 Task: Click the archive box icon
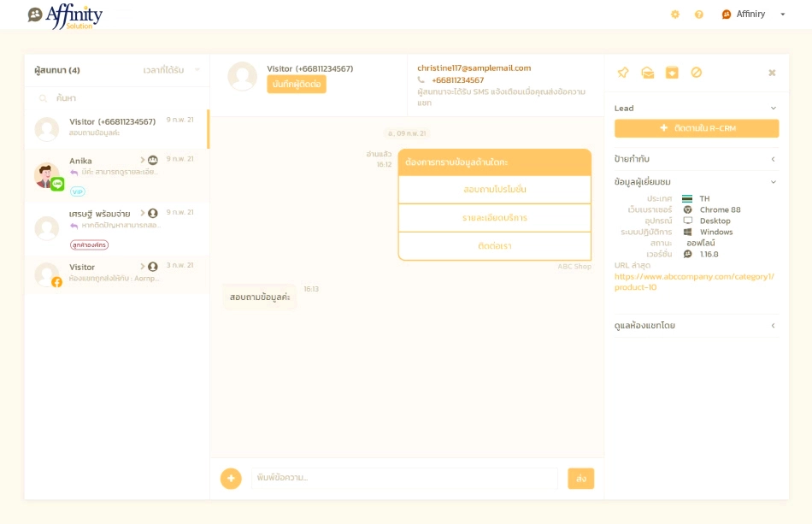(672, 73)
